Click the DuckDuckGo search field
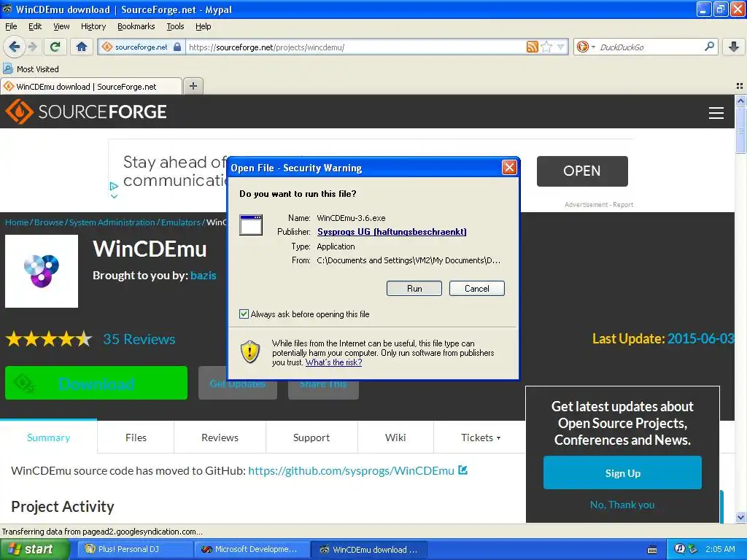The height and width of the screenshot is (560, 747). tap(649, 47)
